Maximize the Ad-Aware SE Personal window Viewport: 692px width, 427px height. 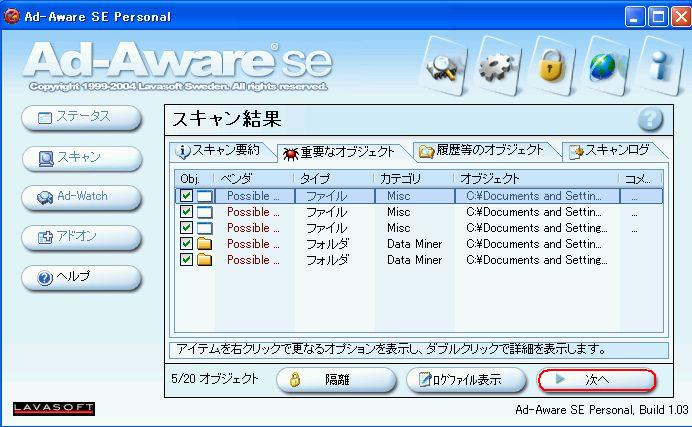pos(658,17)
